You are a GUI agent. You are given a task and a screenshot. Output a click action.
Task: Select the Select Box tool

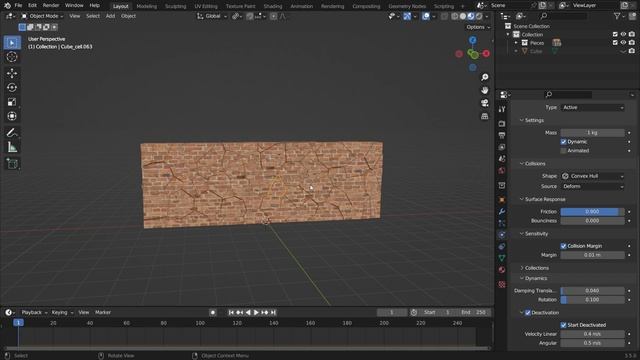pyautogui.click(x=12, y=43)
